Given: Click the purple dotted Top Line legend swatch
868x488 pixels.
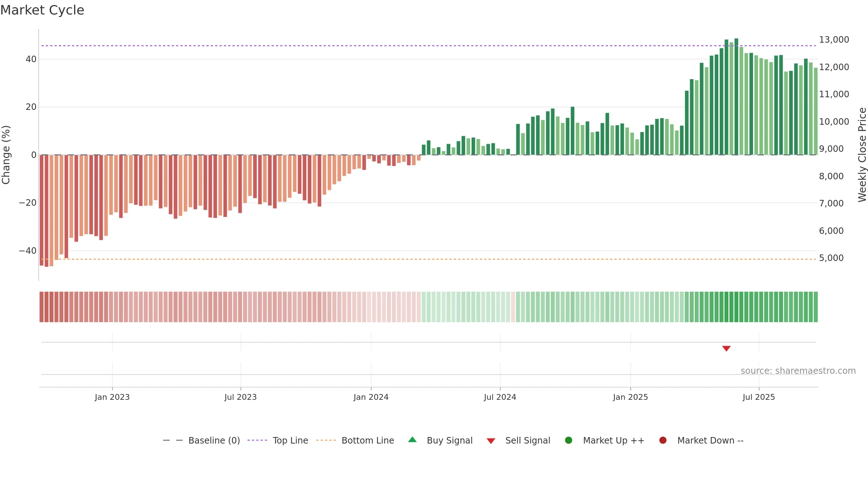Looking at the screenshot, I should (x=257, y=440).
